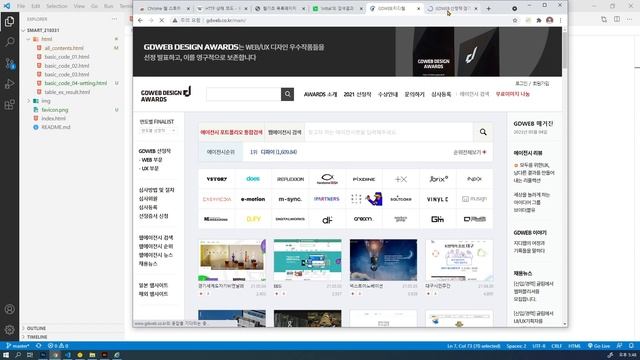Open VS Code Go menu
This screenshot has height=360, width=640.
click(x=94, y=6)
